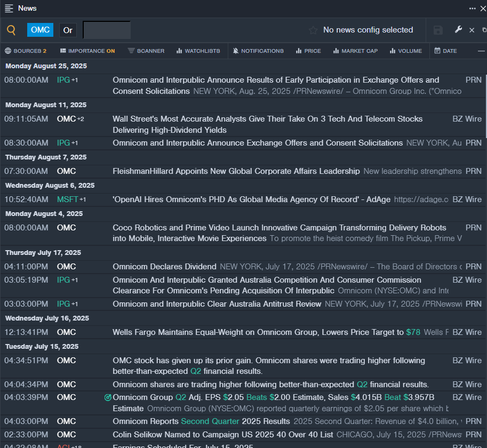Screen dimensions: 487x448
Task: Remove the OMC ticker filter tag
Action: click(x=40, y=30)
